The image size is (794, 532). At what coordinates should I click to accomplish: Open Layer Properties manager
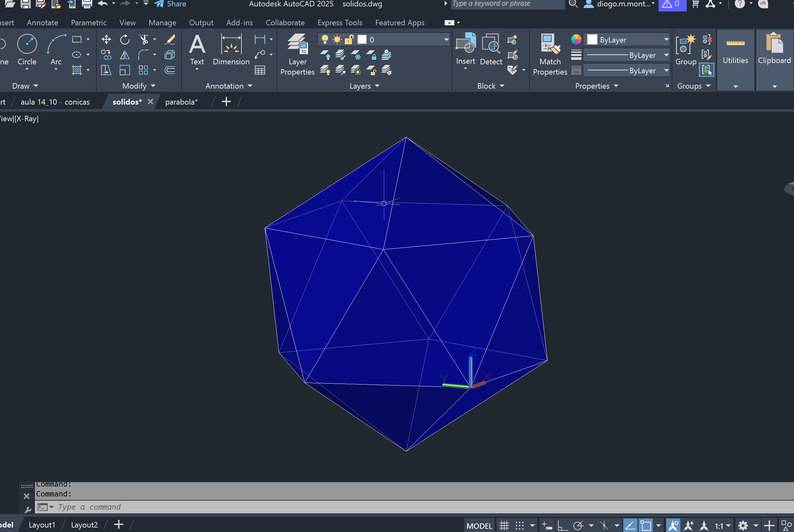point(297,44)
